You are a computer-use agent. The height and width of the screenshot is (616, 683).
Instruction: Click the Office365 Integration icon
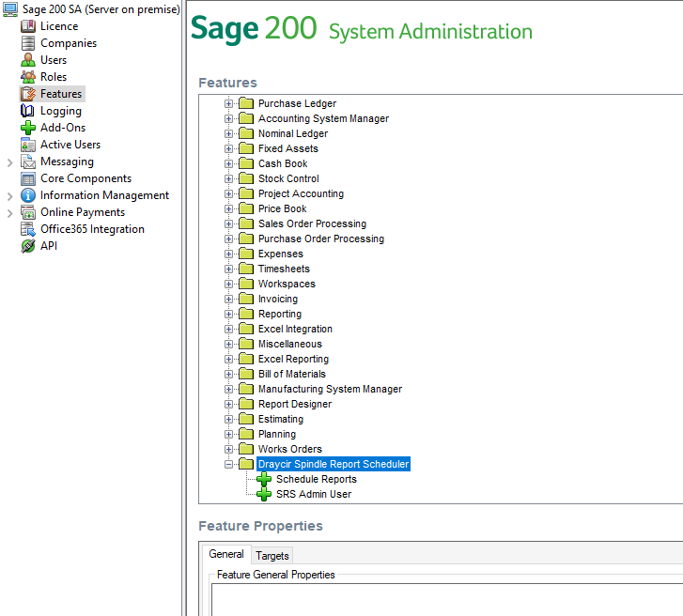pos(28,229)
